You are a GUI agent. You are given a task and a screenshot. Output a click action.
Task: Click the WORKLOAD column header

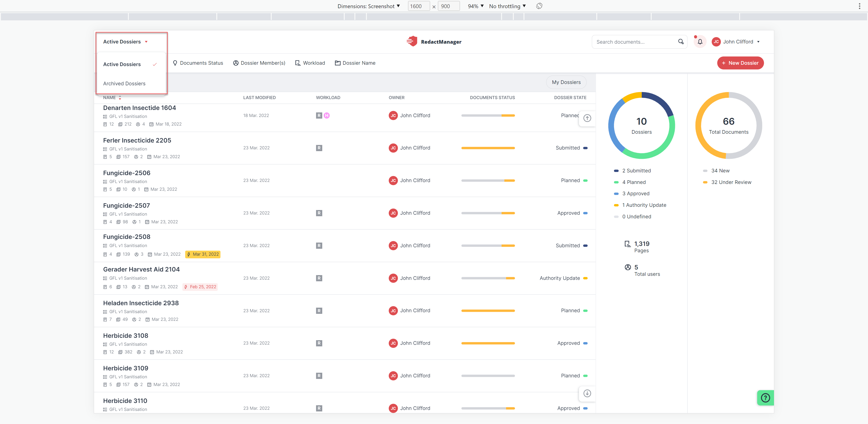click(328, 98)
